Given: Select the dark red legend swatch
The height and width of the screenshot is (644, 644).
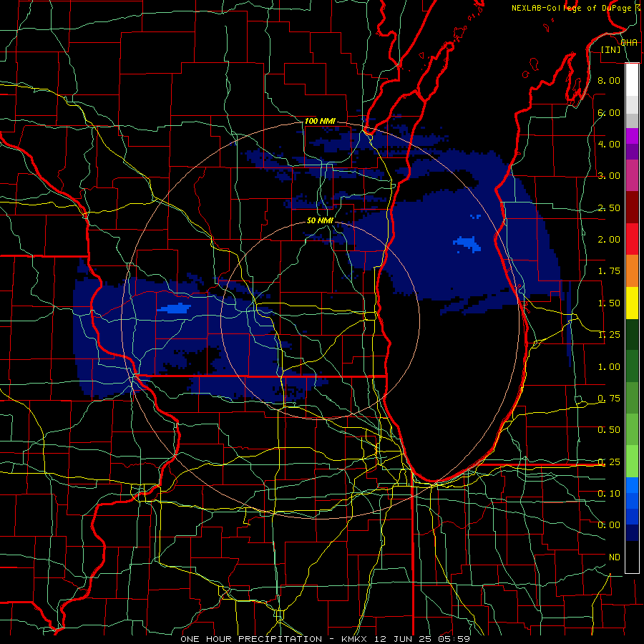Looking at the screenshot, I should point(632,208).
